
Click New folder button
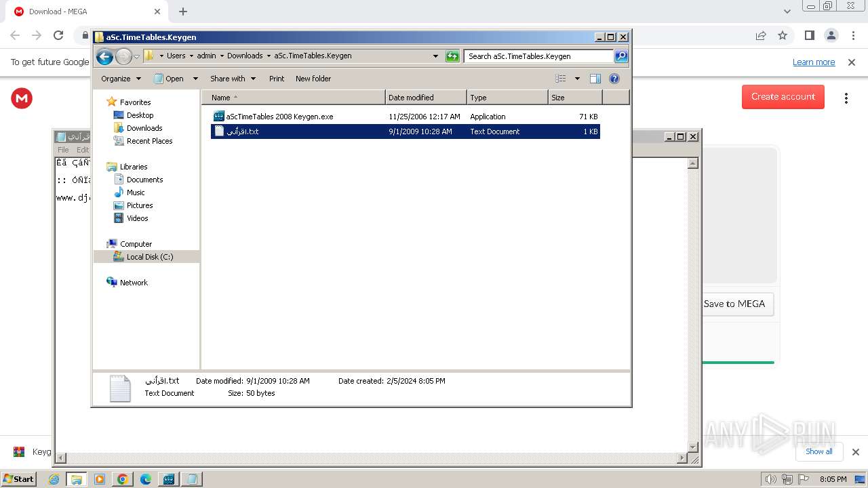click(x=313, y=79)
